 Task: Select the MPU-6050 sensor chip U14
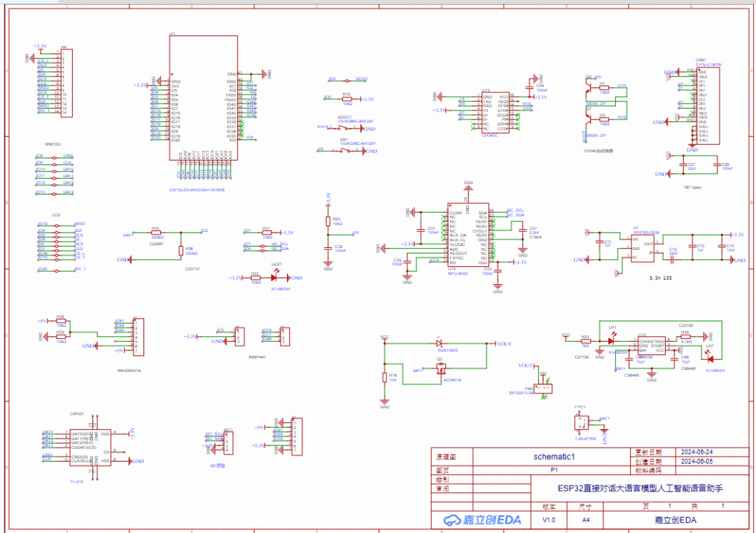click(468, 236)
